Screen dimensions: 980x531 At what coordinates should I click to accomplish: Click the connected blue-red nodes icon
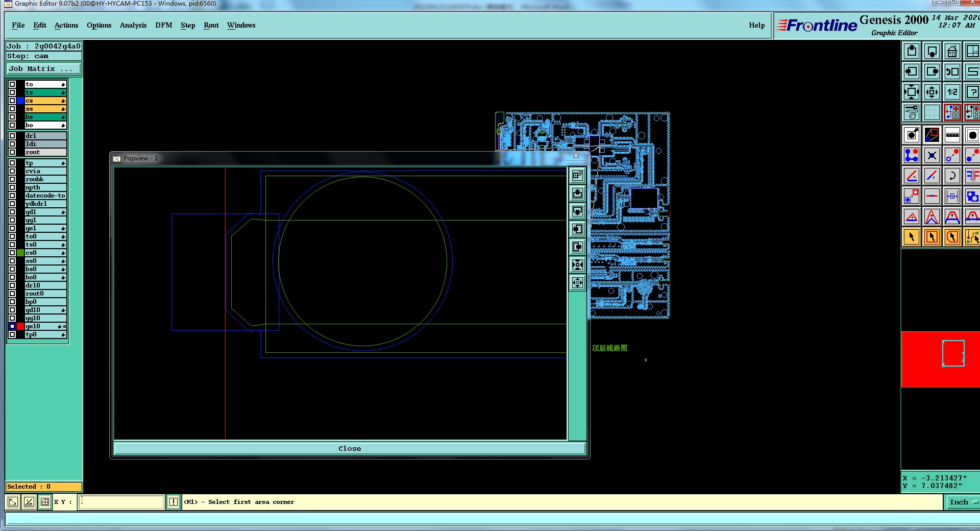click(x=912, y=155)
